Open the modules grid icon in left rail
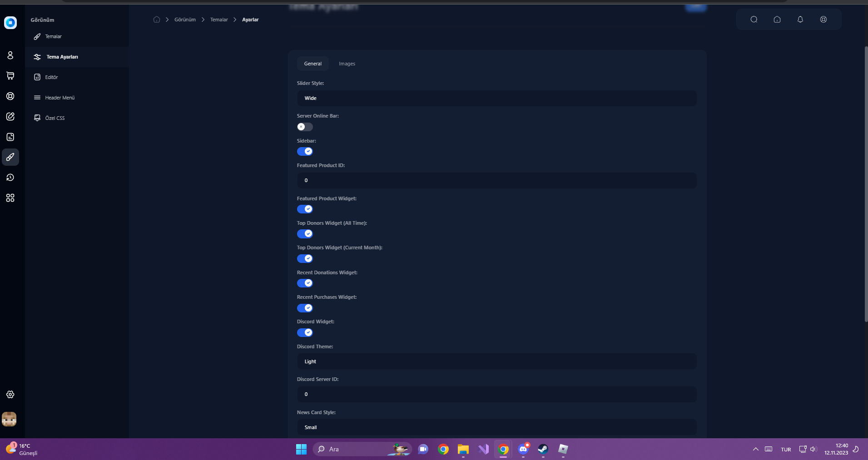The image size is (868, 460). pos(10,198)
